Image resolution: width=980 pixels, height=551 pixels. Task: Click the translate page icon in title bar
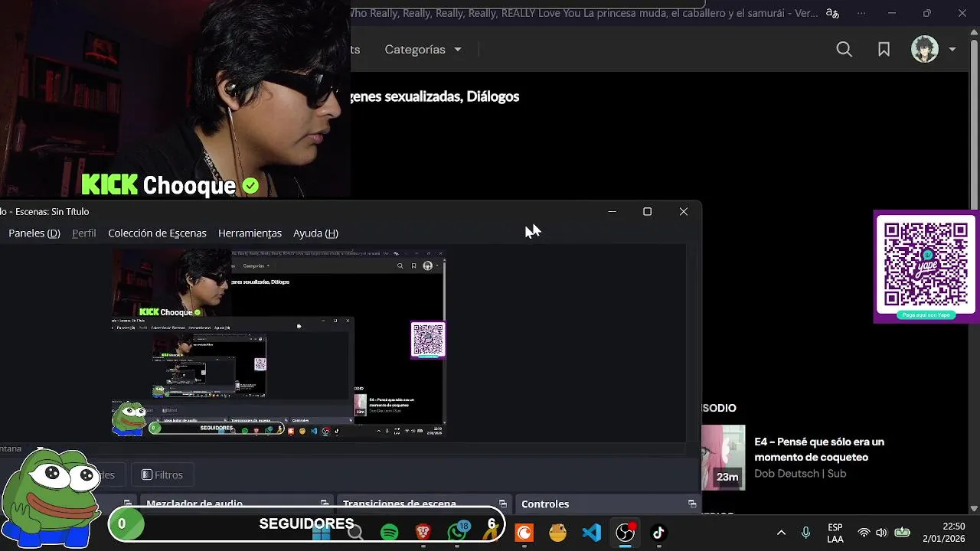pyautogui.click(x=832, y=13)
